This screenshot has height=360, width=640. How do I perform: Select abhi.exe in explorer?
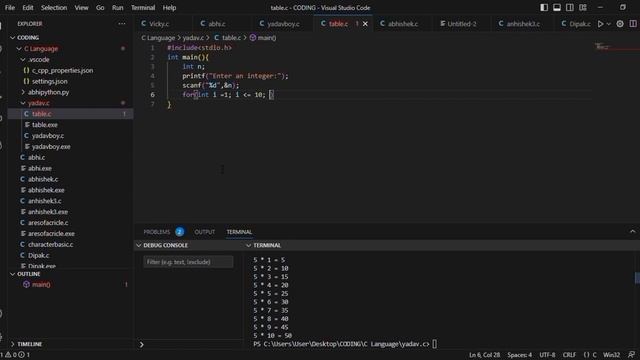coord(40,168)
